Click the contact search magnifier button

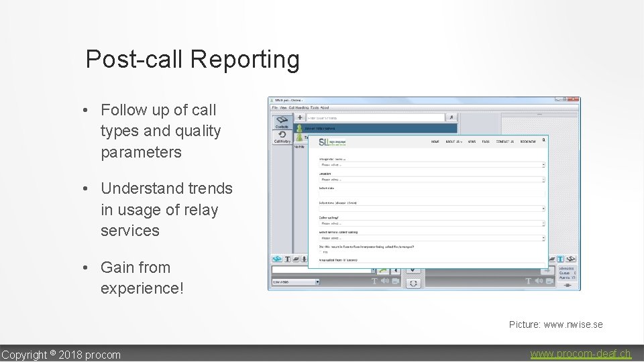451,118
